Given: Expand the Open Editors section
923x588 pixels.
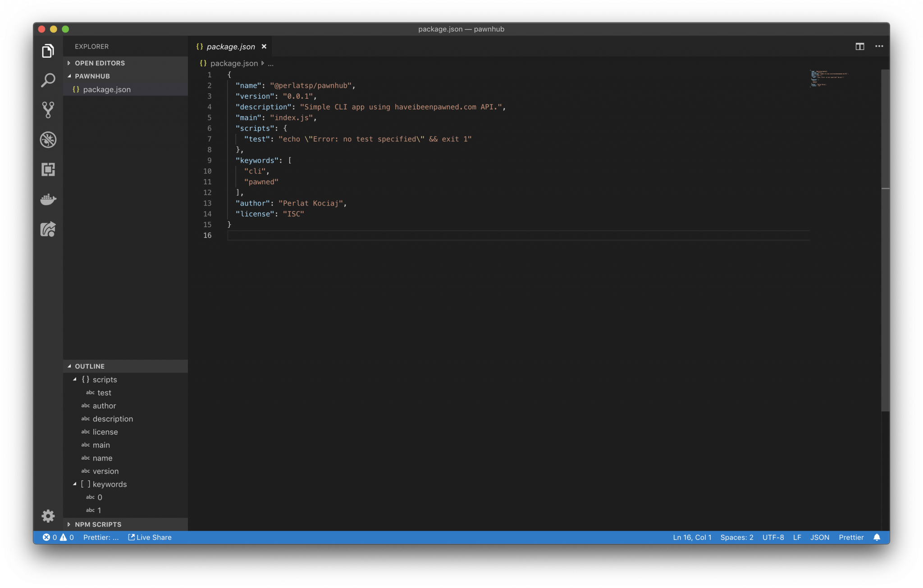Looking at the screenshot, I should (x=125, y=63).
